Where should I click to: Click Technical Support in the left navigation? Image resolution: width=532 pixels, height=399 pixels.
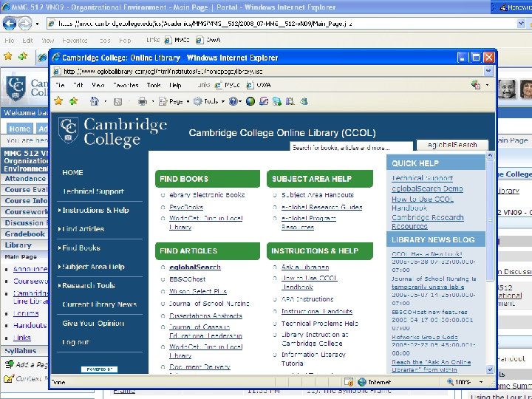click(93, 191)
